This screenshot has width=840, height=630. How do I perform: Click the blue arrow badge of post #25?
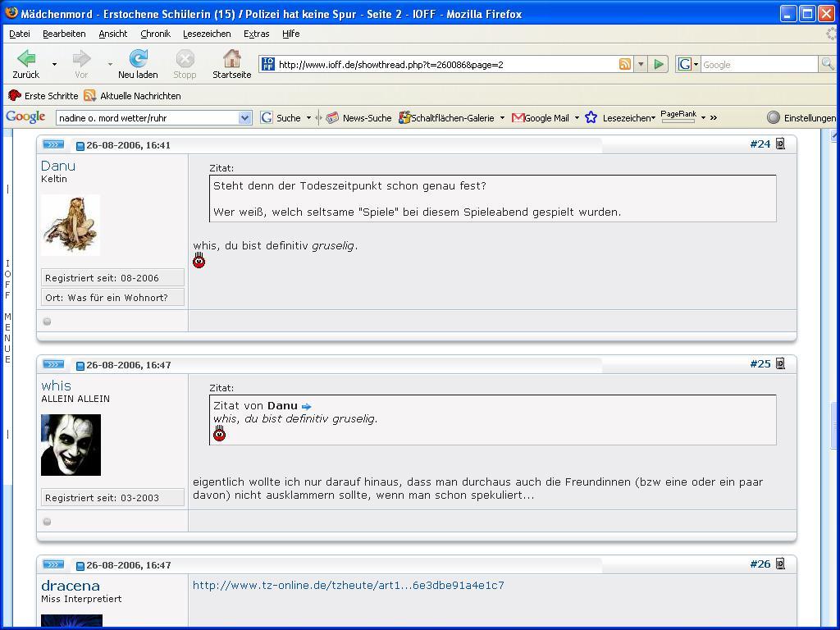53,364
